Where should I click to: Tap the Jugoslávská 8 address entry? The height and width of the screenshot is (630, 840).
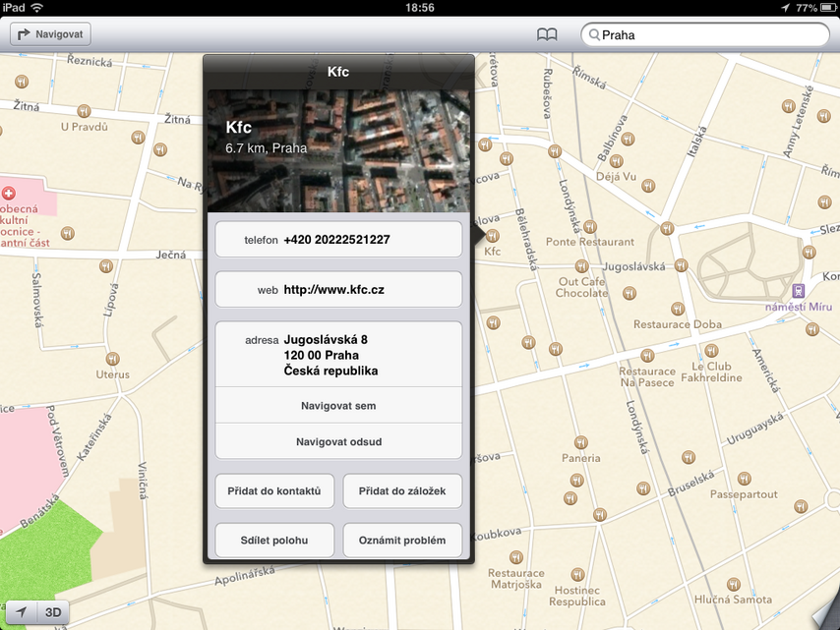[x=338, y=355]
